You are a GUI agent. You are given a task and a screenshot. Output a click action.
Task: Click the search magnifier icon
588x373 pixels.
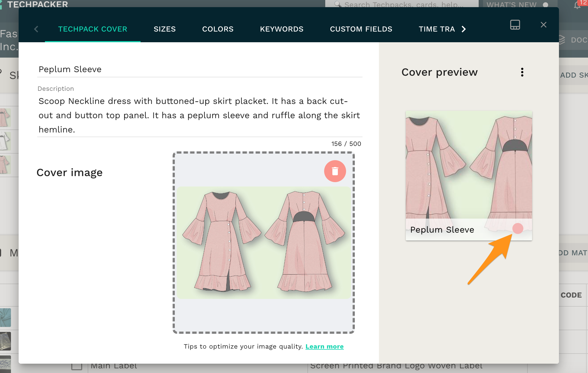[338, 4]
